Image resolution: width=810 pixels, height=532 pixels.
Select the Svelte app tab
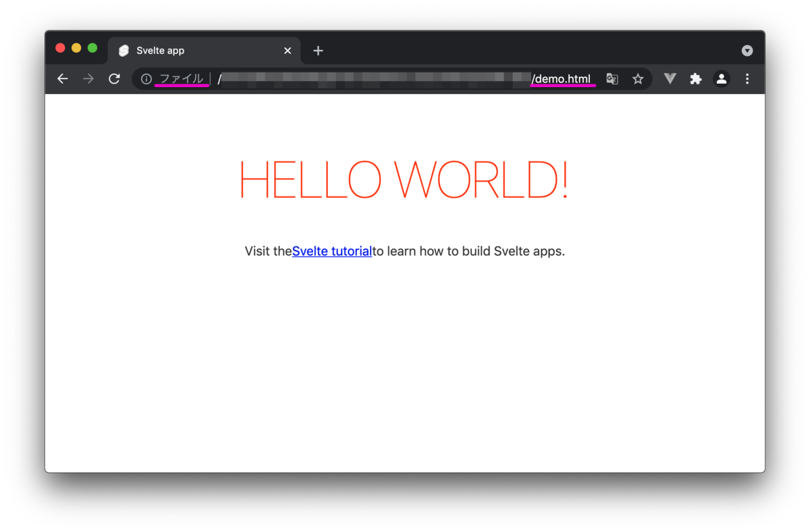click(205, 51)
